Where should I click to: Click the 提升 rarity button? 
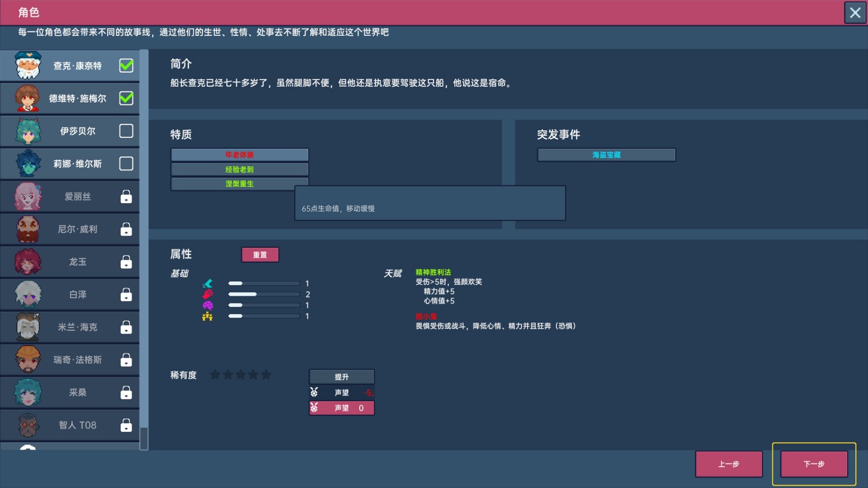342,376
